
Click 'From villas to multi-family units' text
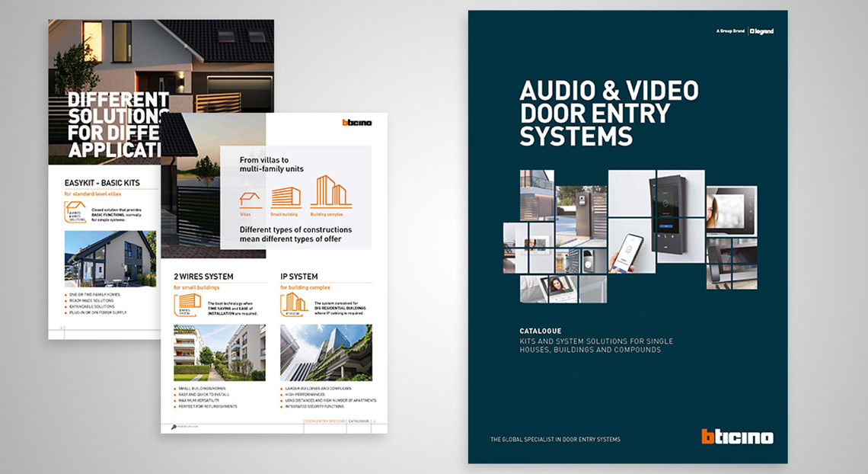(x=271, y=165)
